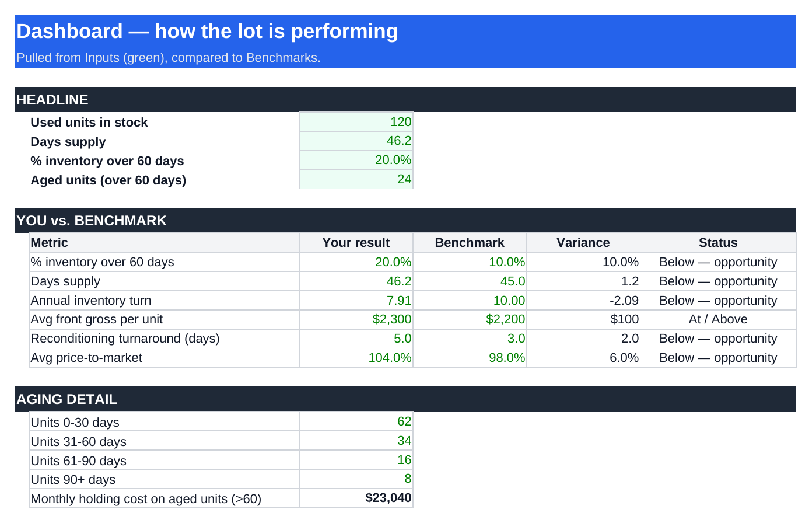
Task: Select front gross result $2,300
Action: [x=356, y=319]
